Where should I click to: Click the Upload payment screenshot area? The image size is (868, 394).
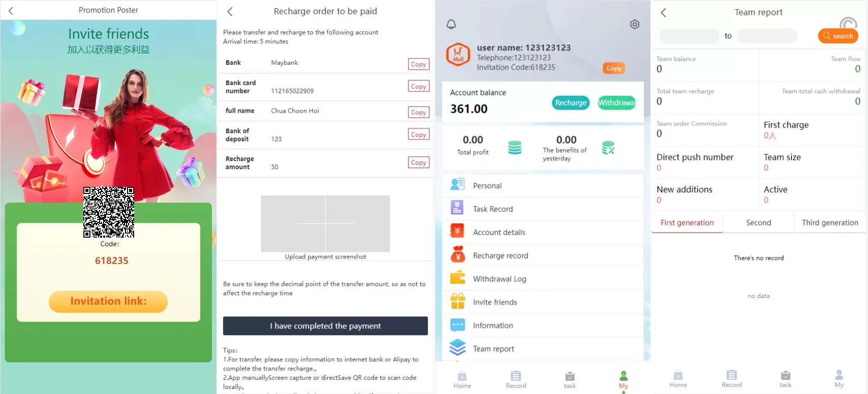pos(325,224)
